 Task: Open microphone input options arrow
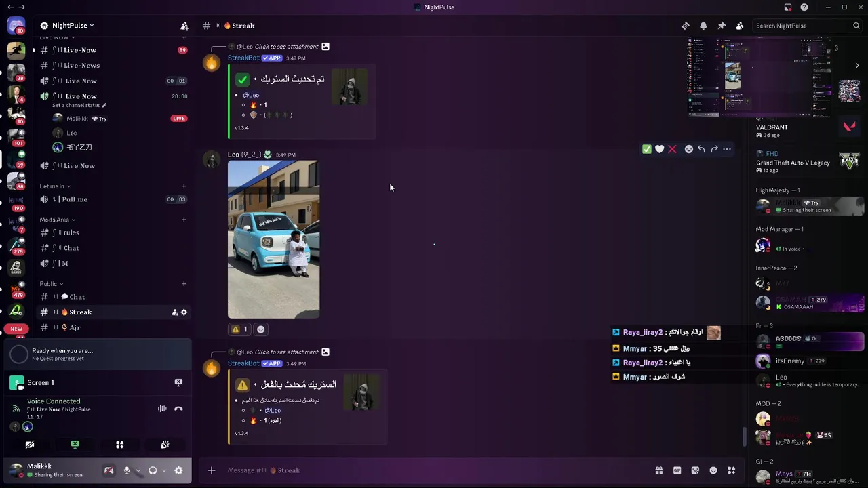pos(138,470)
